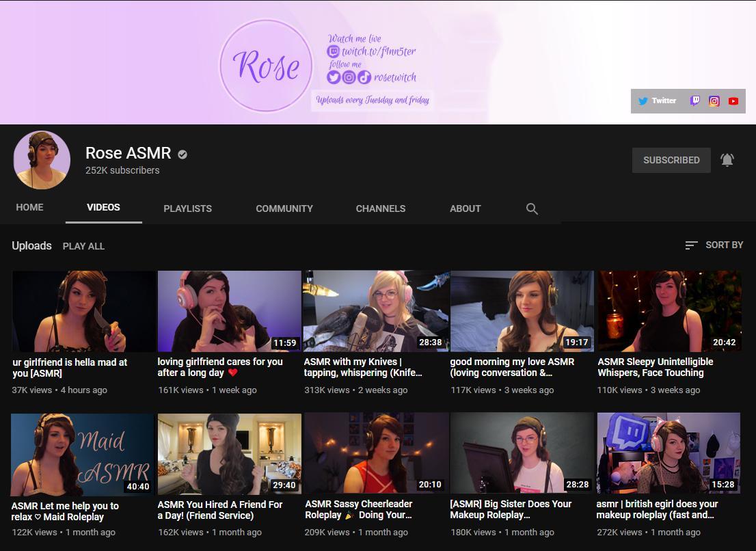Viewport: 756px width, 551px height.
Task: Click the sort filter lines icon
Action: coord(692,245)
